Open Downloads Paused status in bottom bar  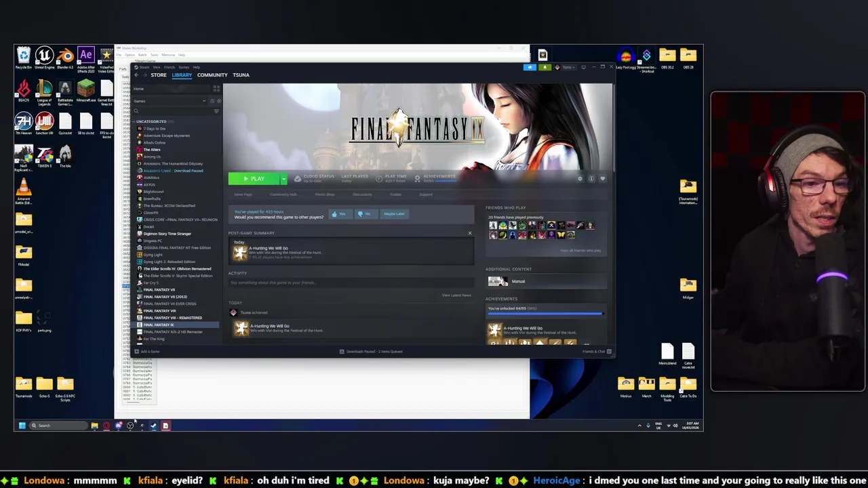coord(371,352)
